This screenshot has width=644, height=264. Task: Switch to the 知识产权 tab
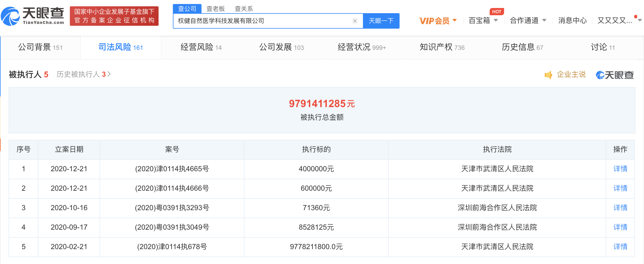click(x=442, y=47)
